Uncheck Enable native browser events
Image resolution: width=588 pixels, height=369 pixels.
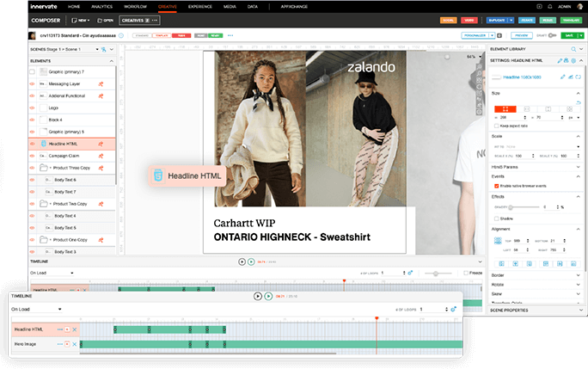[x=497, y=185]
